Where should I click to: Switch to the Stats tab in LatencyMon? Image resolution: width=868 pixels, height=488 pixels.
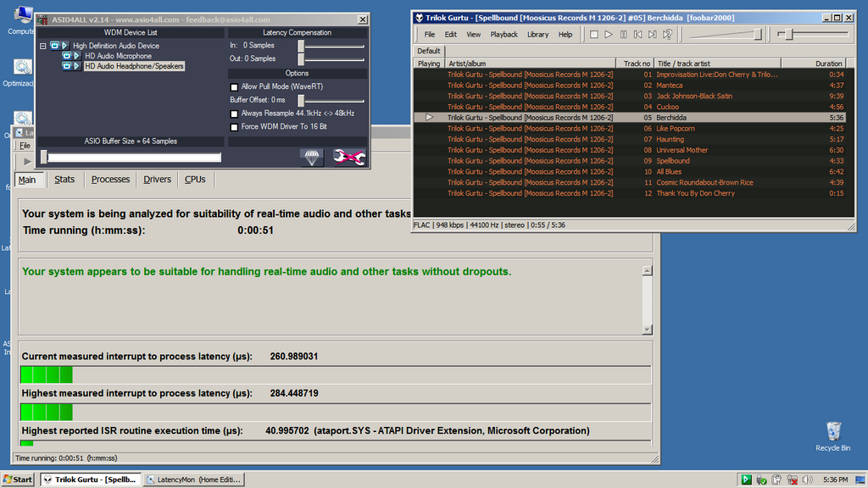64,180
